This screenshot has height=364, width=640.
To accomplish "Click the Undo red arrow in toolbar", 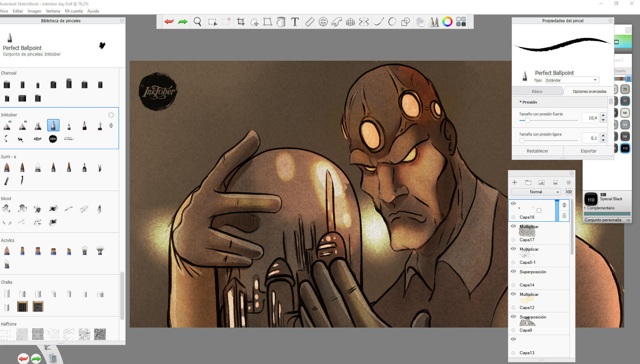I will click(x=169, y=22).
